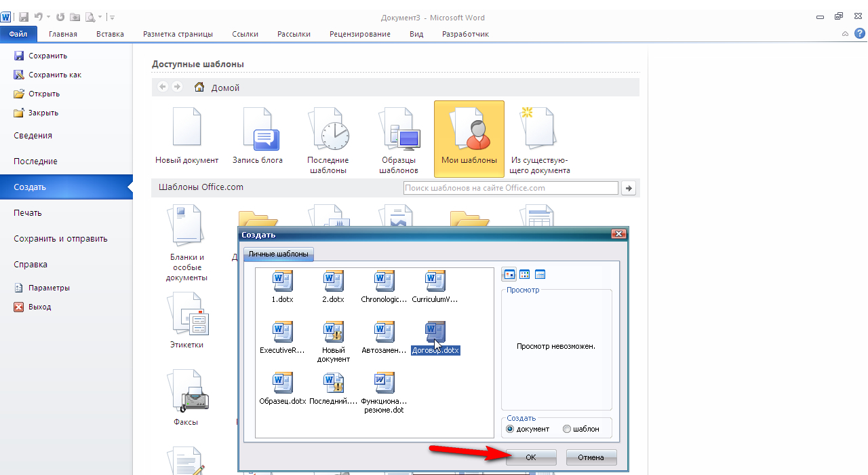Open quick access toolbar customize dropdown

pos(112,16)
